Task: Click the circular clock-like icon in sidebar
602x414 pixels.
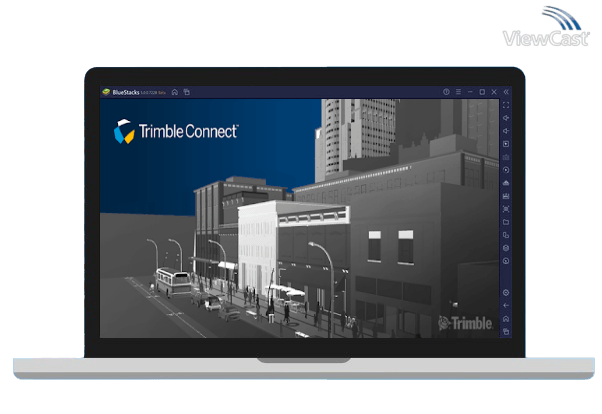Action: click(x=506, y=261)
